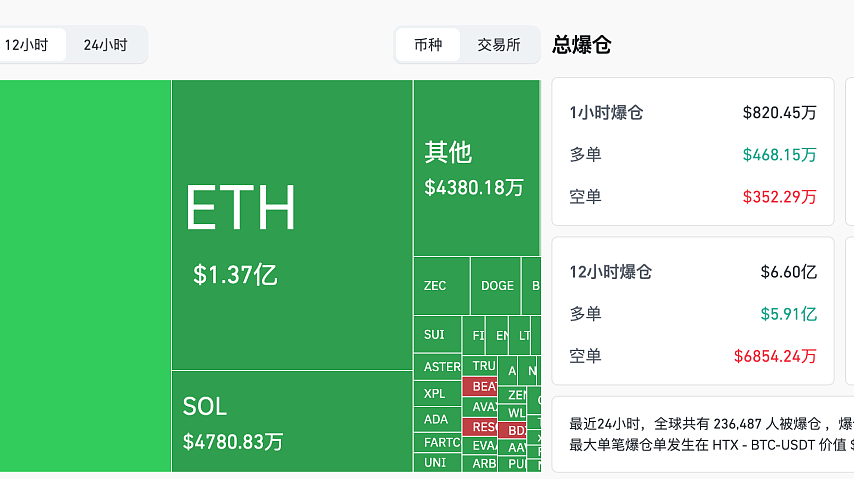
Task: Select the red RES treemap cell
Action: pyautogui.click(x=480, y=427)
